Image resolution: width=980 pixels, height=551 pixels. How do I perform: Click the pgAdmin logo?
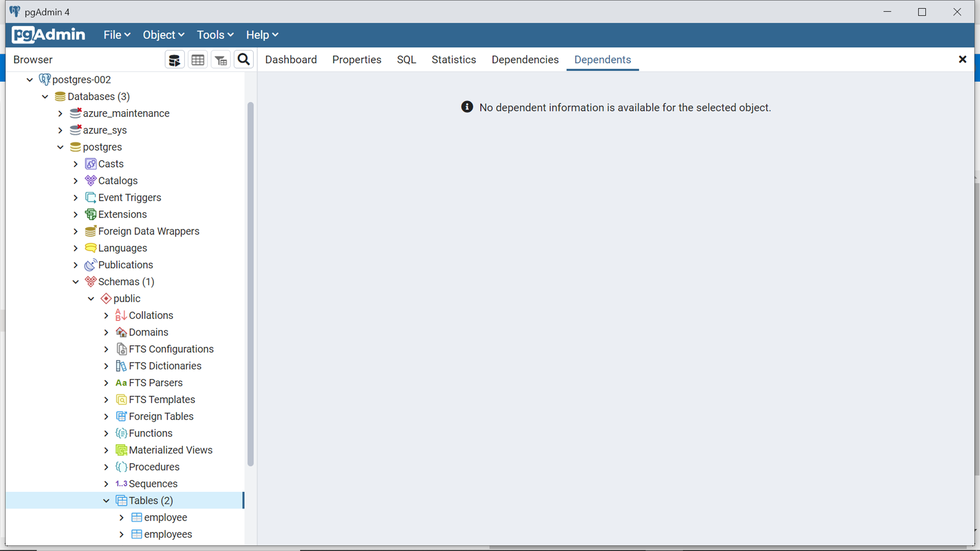[49, 35]
